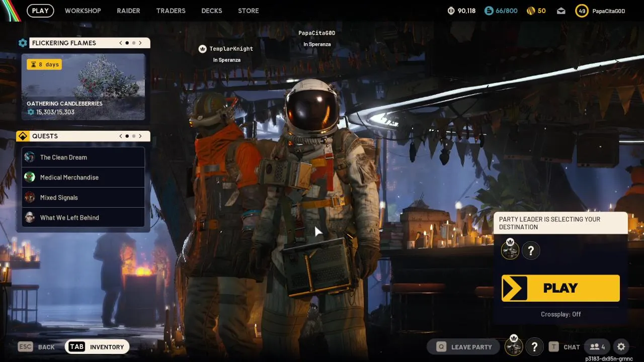Click the LEAVE PARTY button
644x362 pixels.
click(x=463, y=347)
